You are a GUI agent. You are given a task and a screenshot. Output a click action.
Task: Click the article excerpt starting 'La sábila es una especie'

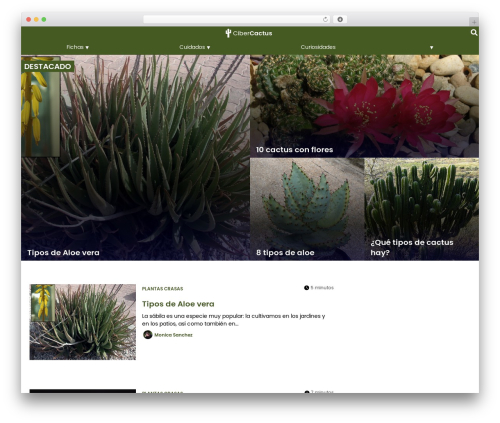233,320
